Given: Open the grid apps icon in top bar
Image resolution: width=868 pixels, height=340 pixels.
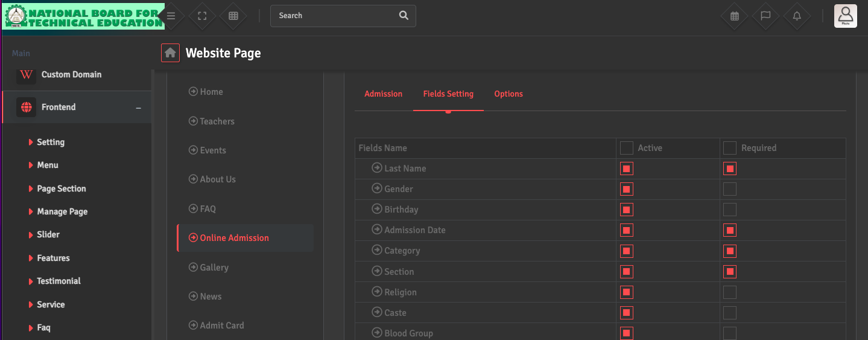Looking at the screenshot, I should point(233,16).
